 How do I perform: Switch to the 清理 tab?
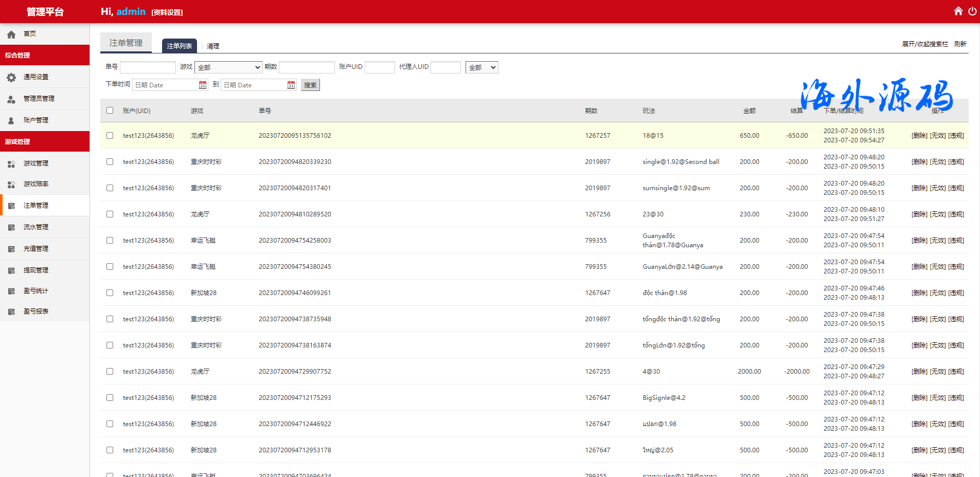pyautogui.click(x=213, y=46)
